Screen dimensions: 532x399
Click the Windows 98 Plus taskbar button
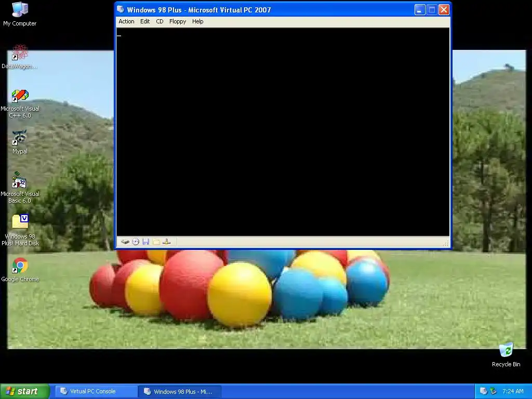click(180, 391)
